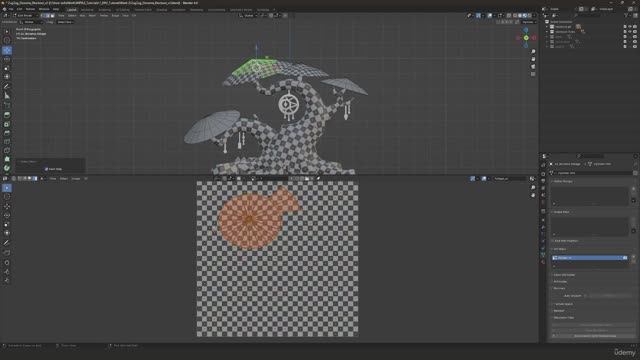Open the Options dropdown in 3D viewport

(x=529, y=22)
